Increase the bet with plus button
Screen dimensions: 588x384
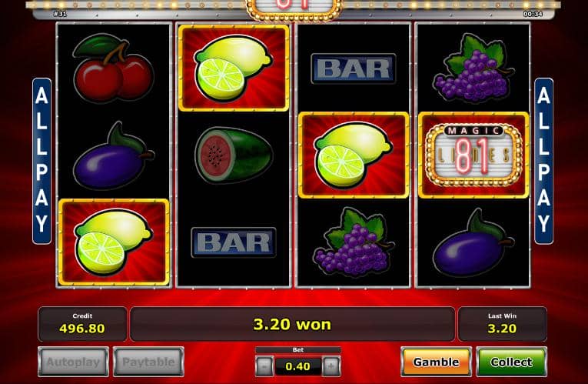[x=331, y=366]
